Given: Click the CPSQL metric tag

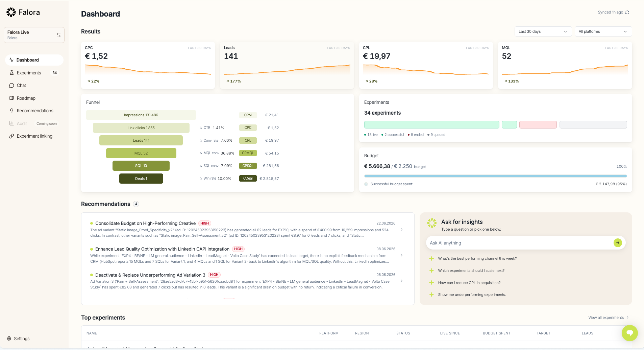Looking at the screenshot, I should [x=248, y=166].
